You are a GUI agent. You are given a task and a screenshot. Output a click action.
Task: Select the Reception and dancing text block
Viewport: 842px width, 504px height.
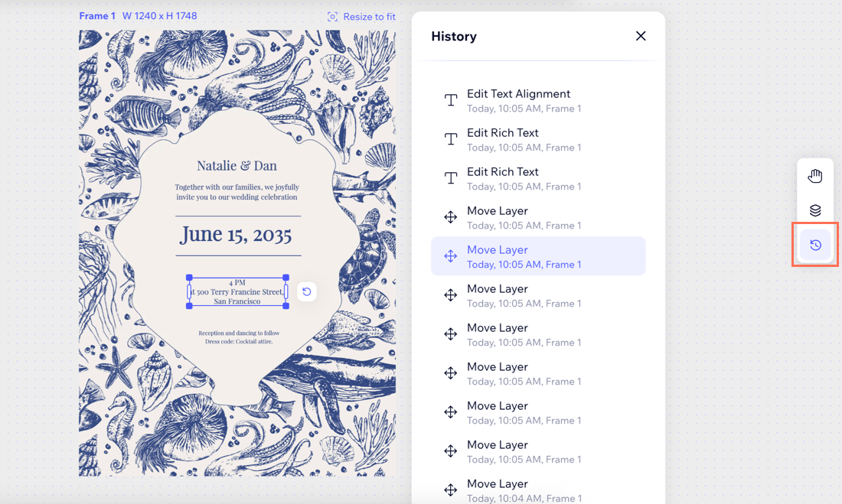(238, 337)
